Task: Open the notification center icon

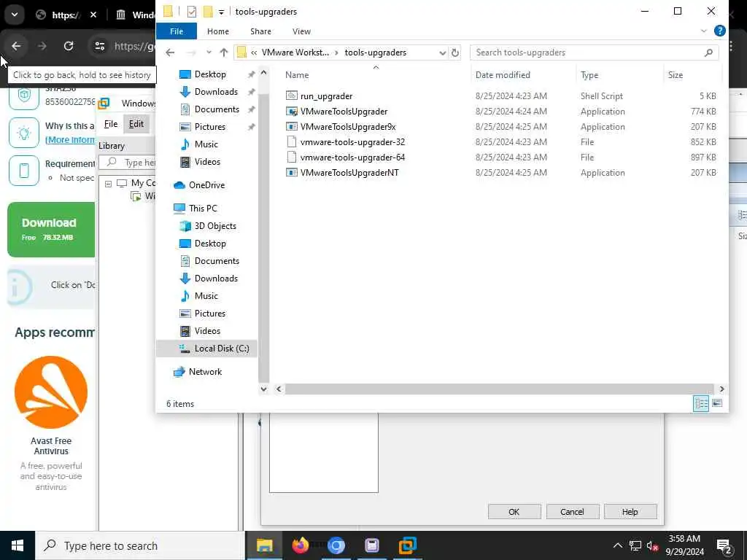Action: 724,546
